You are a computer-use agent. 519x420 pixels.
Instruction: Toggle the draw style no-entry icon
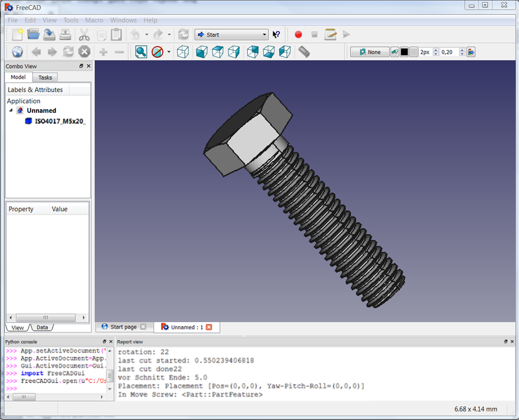click(x=158, y=52)
